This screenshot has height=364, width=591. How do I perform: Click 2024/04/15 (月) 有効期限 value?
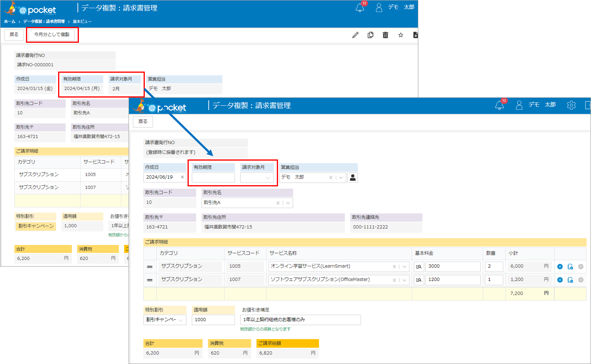[x=82, y=89]
